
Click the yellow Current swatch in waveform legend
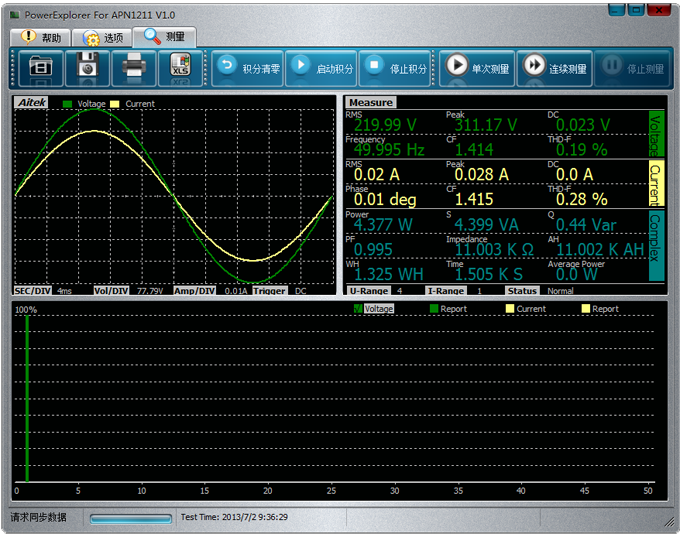point(116,104)
